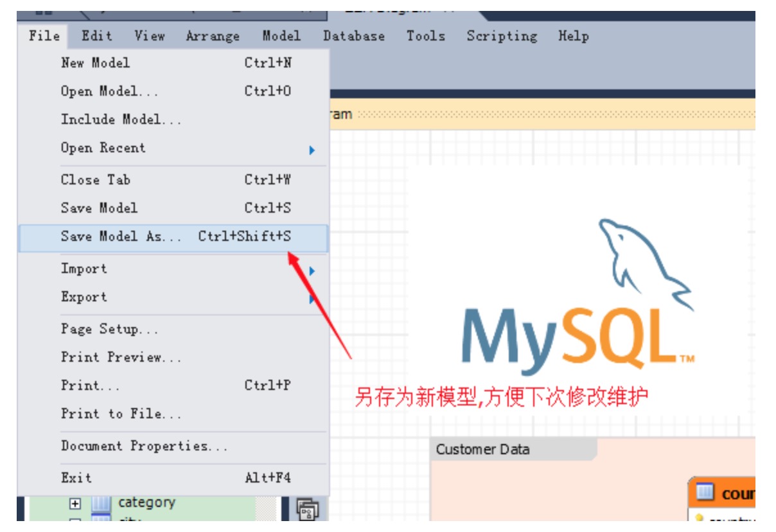Viewport: 776px width, 532px height.
Task: Open the Arrange menu
Action: click(x=213, y=36)
